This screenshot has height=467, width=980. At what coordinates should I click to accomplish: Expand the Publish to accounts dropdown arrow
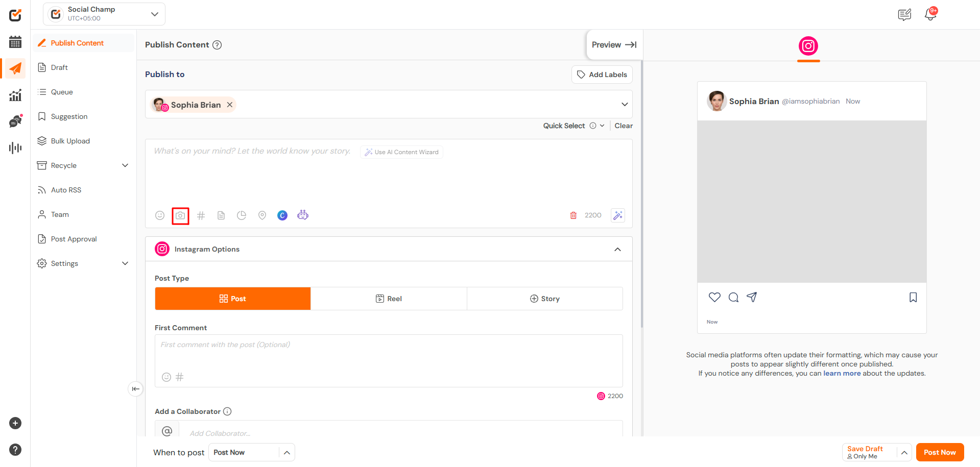pyautogui.click(x=625, y=105)
